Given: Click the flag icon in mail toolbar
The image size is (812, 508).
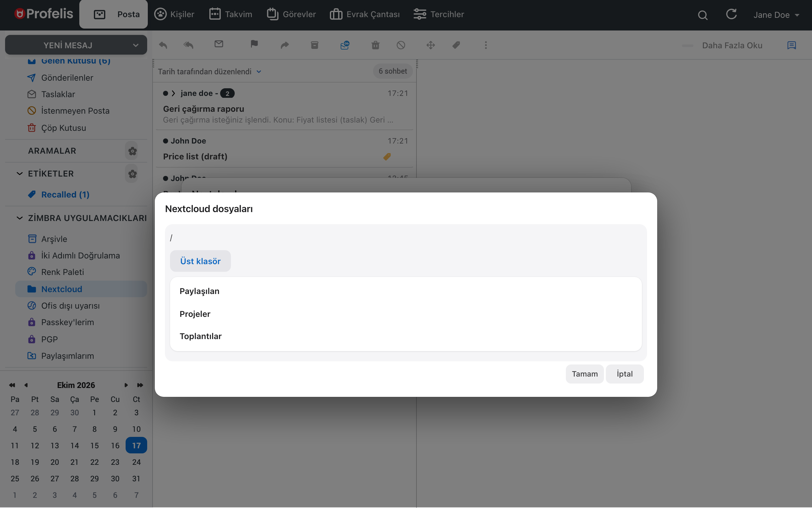Looking at the screenshot, I should pyautogui.click(x=254, y=44).
